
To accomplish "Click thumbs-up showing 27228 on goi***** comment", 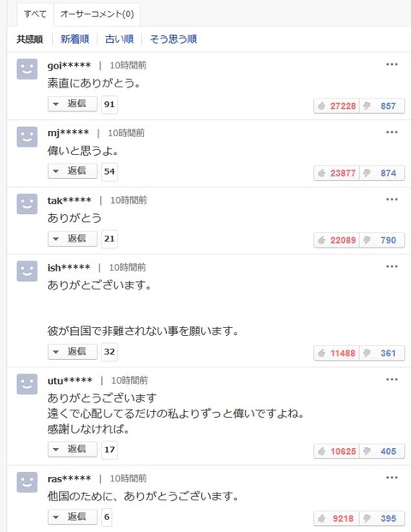I will click(337, 106).
